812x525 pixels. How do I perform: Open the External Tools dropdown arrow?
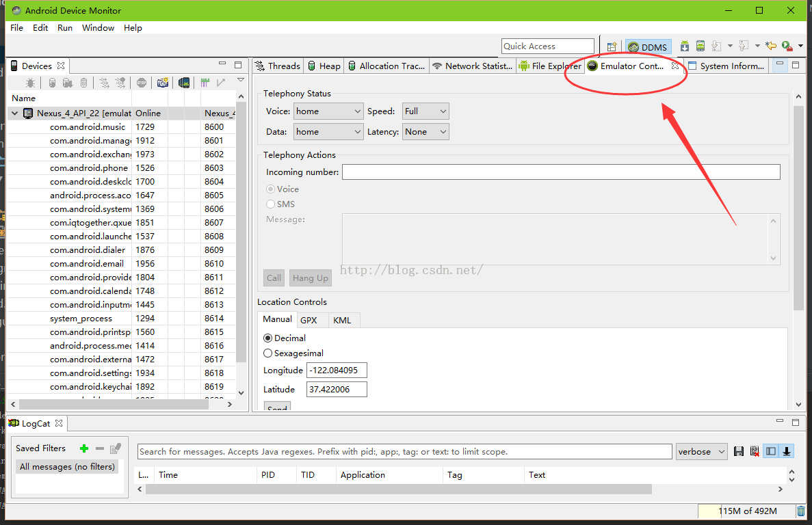[800, 46]
